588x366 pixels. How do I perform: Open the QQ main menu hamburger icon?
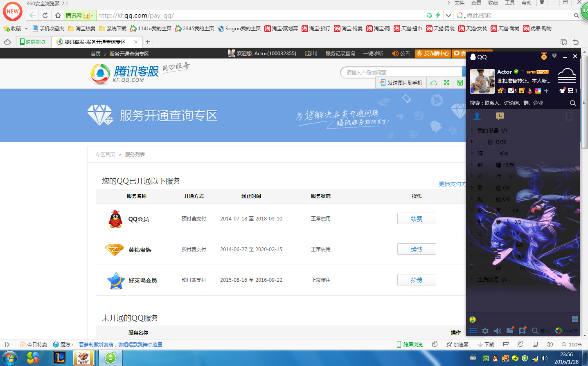(x=473, y=331)
